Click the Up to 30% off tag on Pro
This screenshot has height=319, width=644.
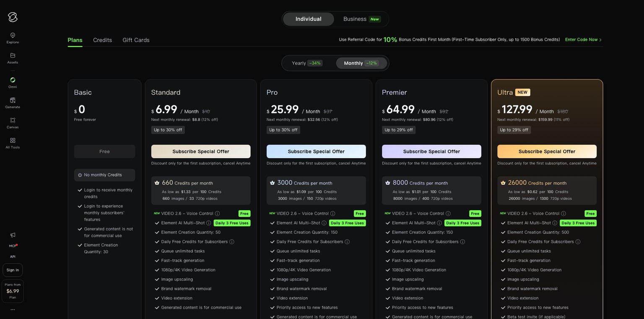tap(283, 130)
